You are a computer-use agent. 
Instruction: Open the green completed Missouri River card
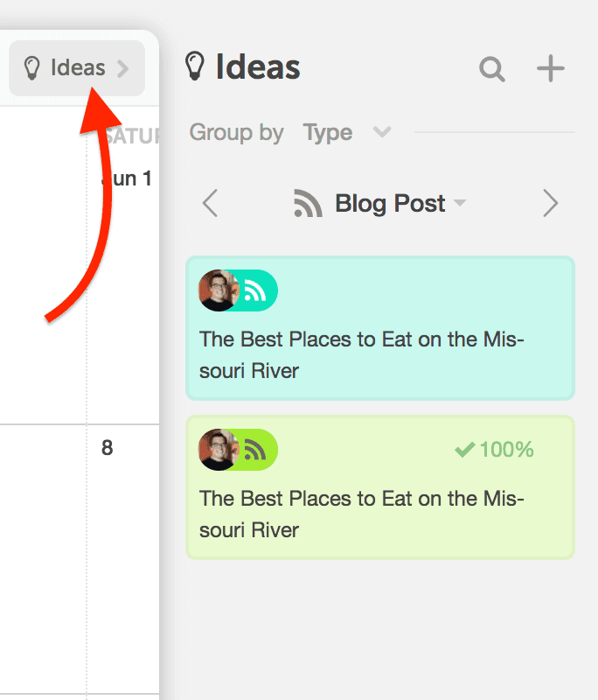point(380,487)
